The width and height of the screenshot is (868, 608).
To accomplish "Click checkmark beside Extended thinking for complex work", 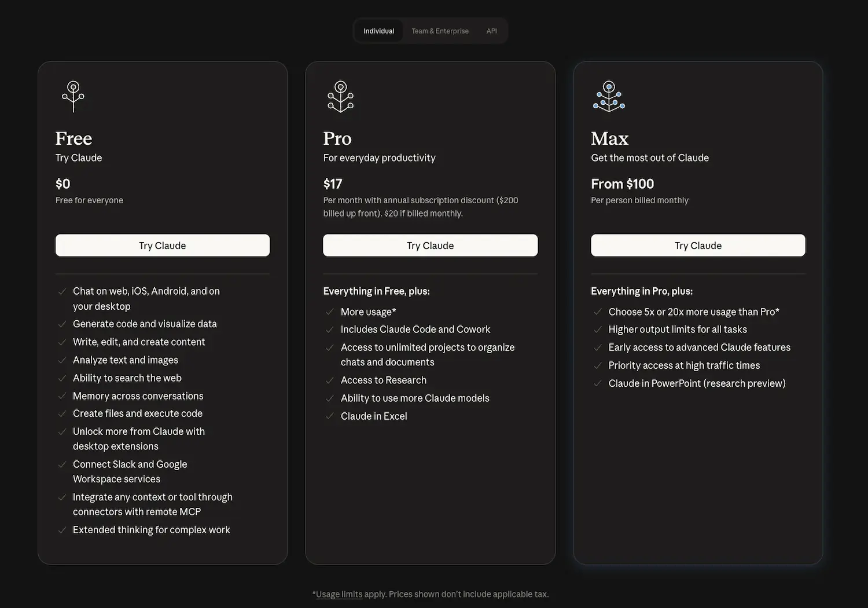I will pyautogui.click(x=62, y=530).
